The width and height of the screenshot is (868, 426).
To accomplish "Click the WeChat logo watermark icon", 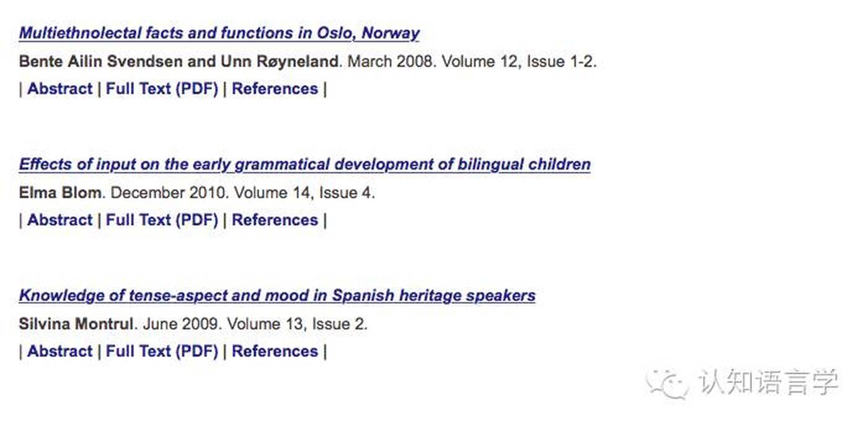I will (x=667, y=383).
